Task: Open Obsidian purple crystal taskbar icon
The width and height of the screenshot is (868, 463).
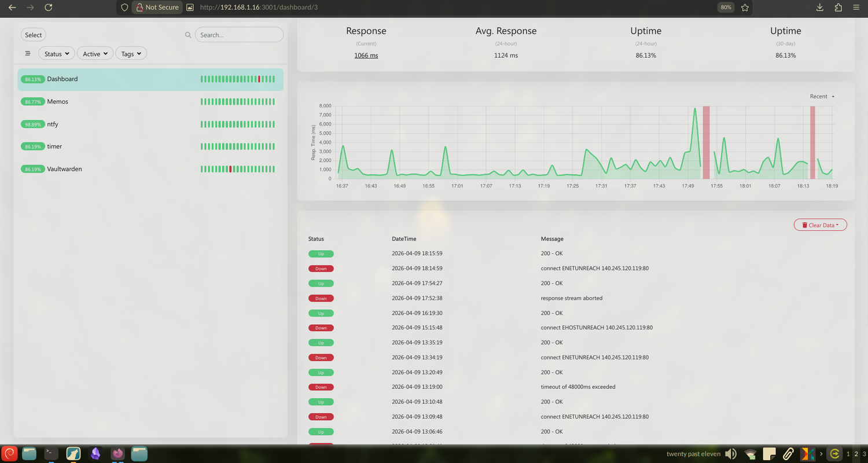Action: [x=95, y=454]
